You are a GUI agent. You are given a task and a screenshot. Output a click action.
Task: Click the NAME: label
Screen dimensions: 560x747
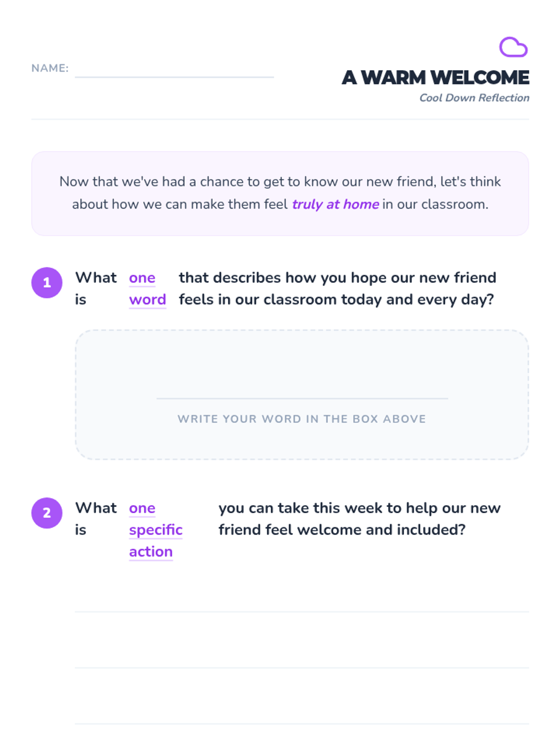click(x=50, y=68)
